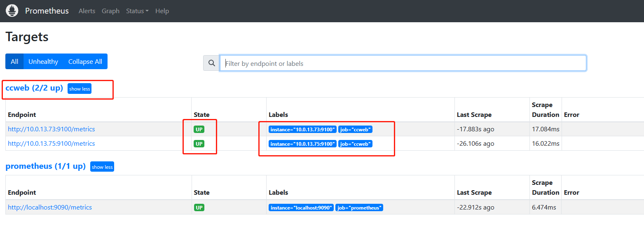Show only Unhealthy targets
Screen dimensions: 644x240
[x=43, y=61]
